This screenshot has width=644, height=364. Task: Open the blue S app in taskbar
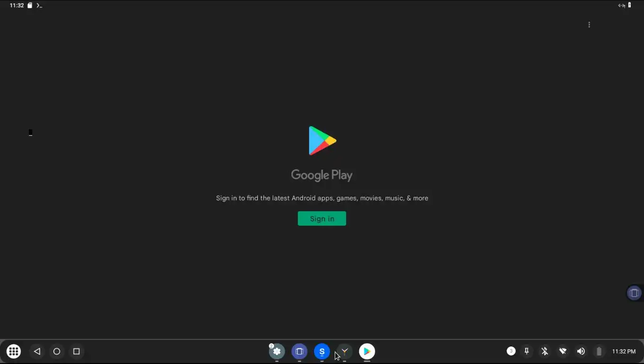point(322,351)
